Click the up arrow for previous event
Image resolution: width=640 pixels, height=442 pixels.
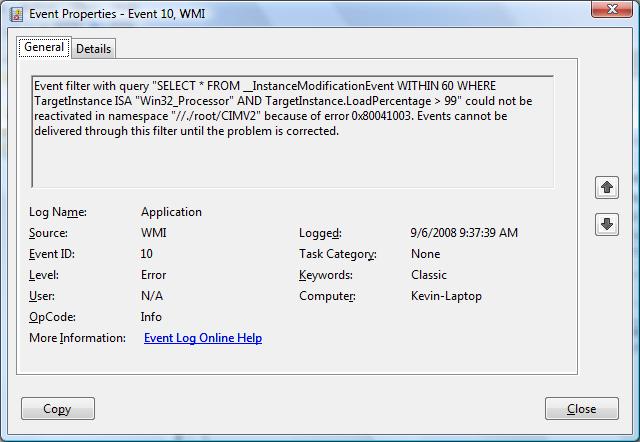click(607, 188)
